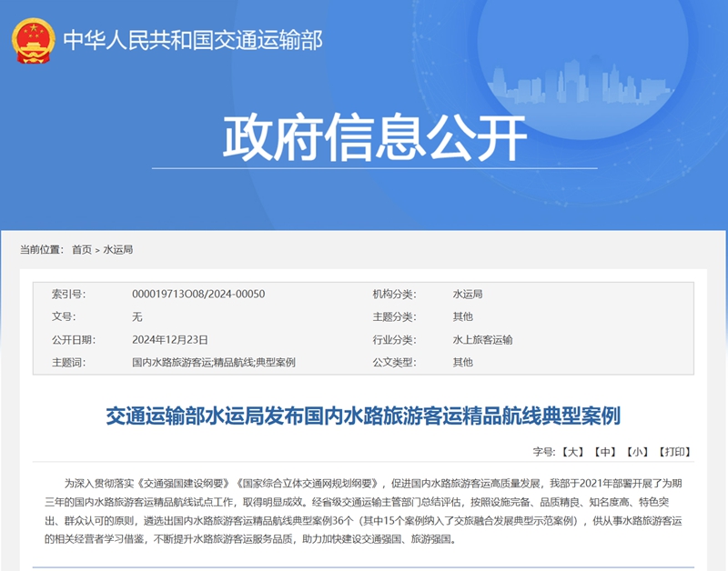Image resolution: width=728 pixels, height=571 pixels.
Task: Select the index number 000019713O08/2024-00050
Action: coord(198,294)
